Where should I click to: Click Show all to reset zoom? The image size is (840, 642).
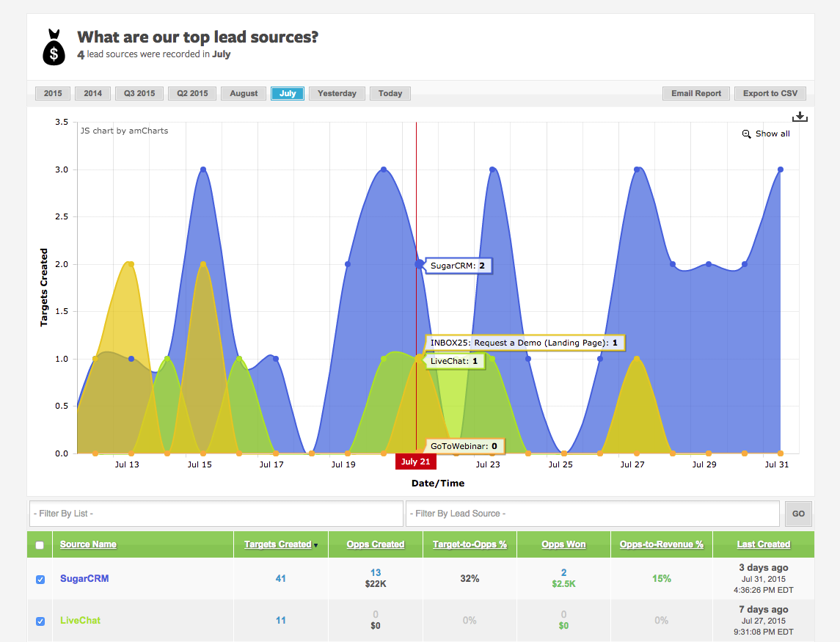click(773, 134)
